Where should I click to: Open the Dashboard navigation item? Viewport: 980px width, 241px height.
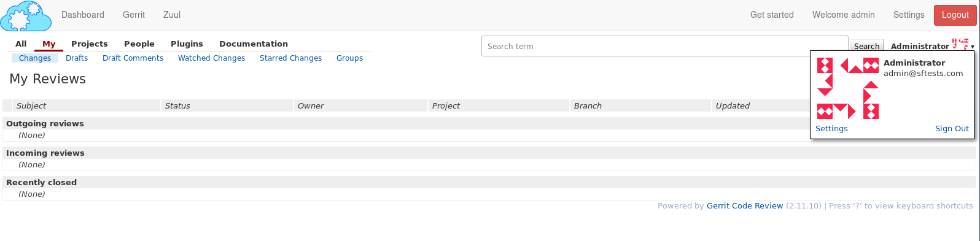point(83,15)
